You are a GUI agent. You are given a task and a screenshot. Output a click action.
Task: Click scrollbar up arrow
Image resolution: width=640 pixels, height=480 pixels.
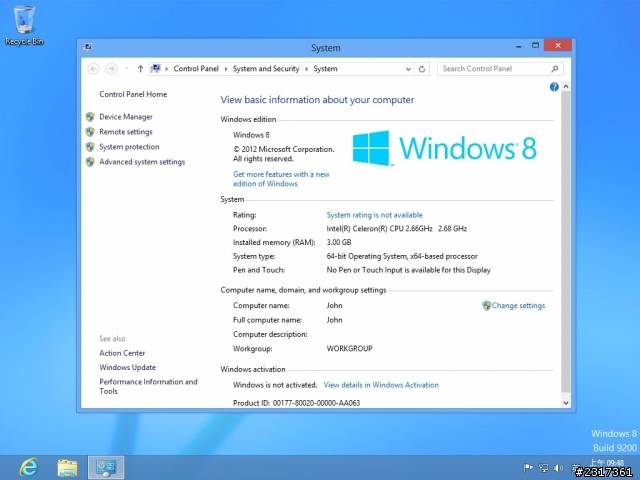[x=566, y=87]
